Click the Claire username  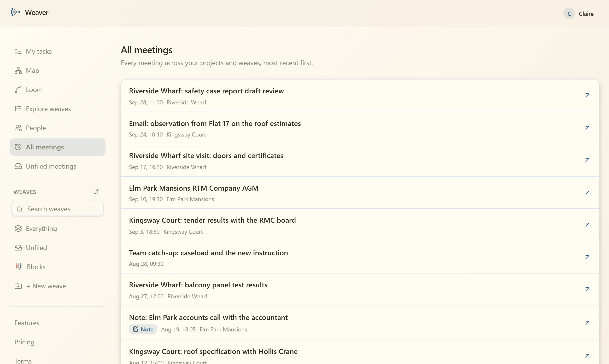tap(586, 14)
